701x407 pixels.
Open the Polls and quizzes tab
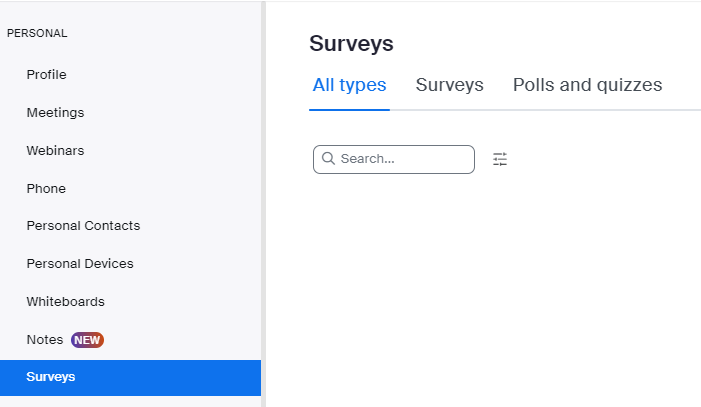point(587,85)
